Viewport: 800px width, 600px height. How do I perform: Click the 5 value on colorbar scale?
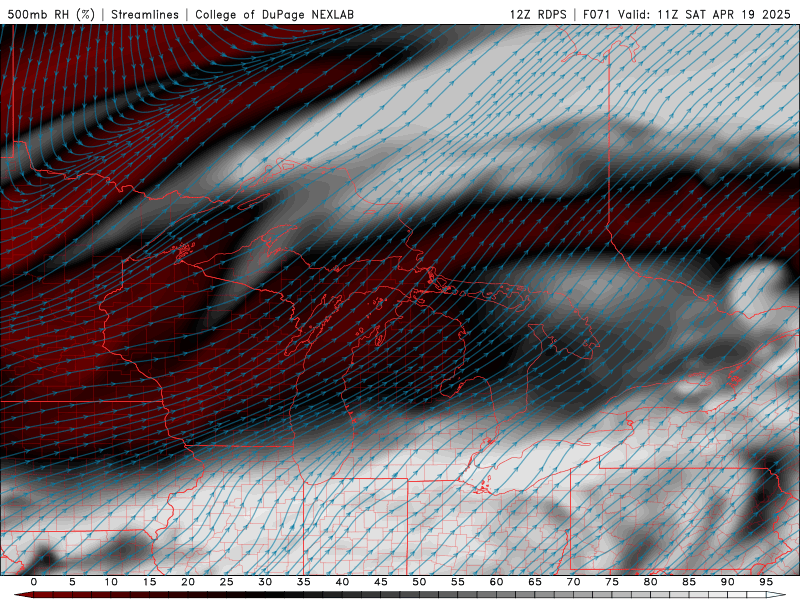tap(72, 582)
